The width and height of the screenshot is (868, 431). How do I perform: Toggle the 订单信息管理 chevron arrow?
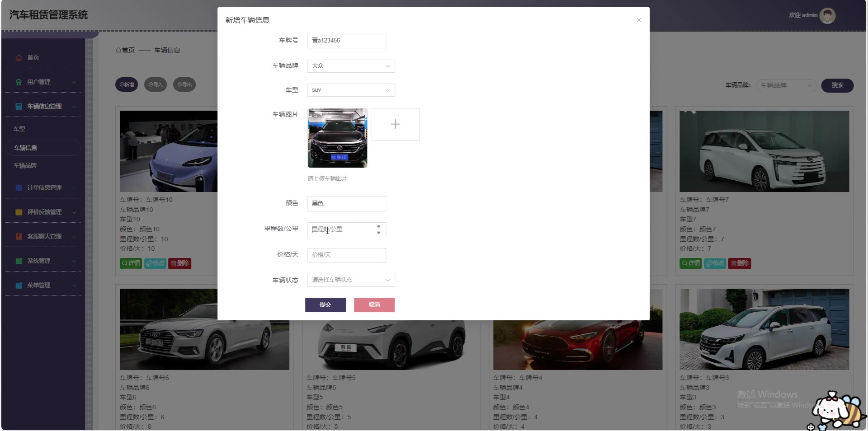pyautogui.click(x=74, y=188)
